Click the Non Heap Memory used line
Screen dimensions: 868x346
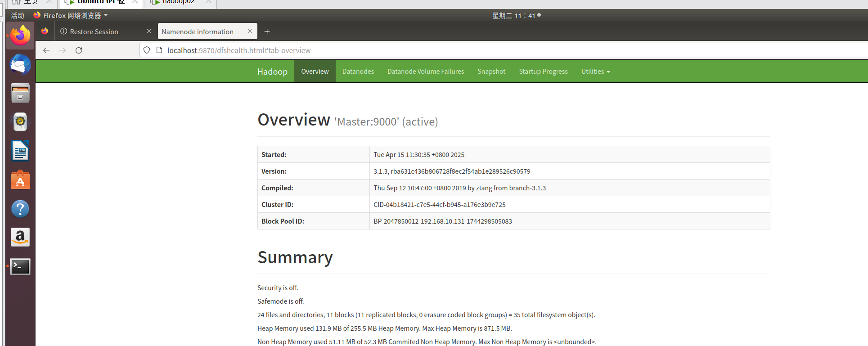(x=427, y=342)
